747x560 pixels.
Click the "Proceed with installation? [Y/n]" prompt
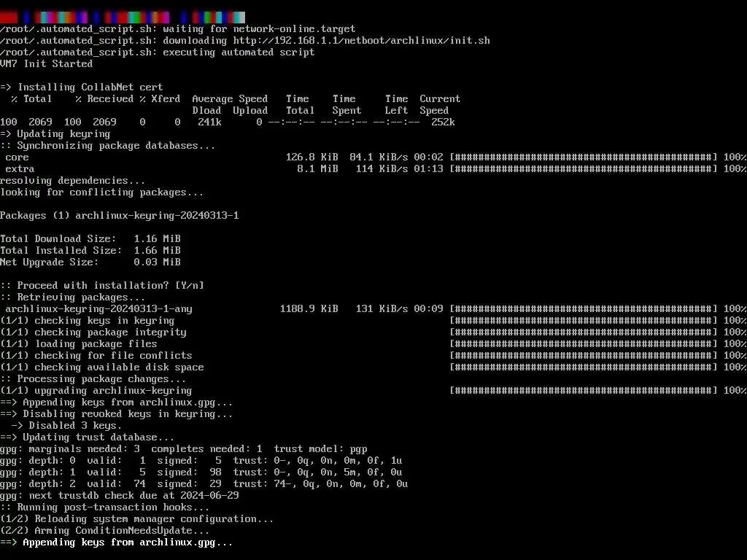pos(102,286)
